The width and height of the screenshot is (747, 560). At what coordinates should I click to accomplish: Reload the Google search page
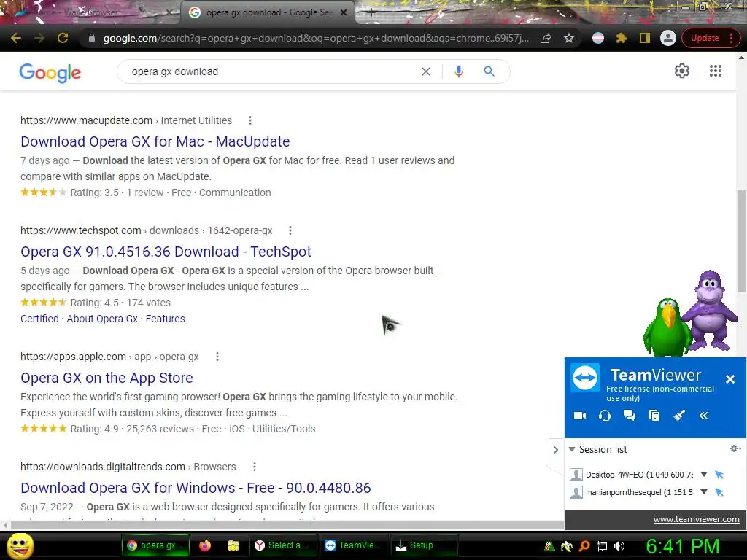click(63, 38)
